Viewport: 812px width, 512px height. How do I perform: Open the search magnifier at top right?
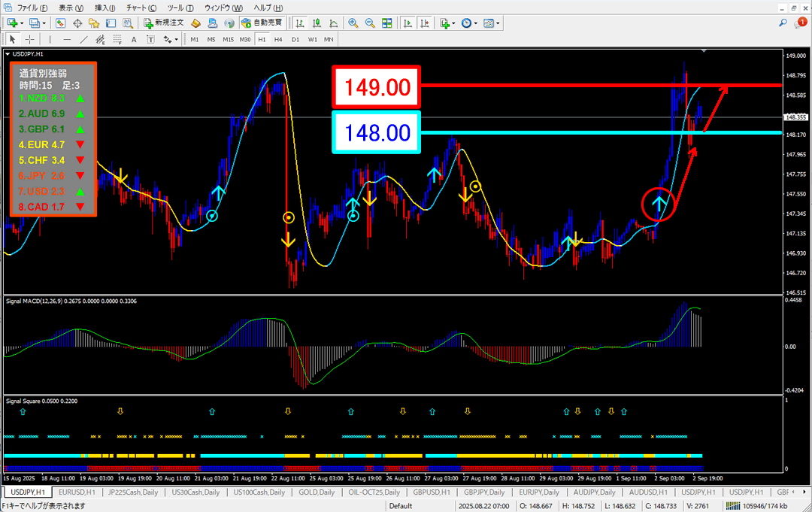coord(783,23)
